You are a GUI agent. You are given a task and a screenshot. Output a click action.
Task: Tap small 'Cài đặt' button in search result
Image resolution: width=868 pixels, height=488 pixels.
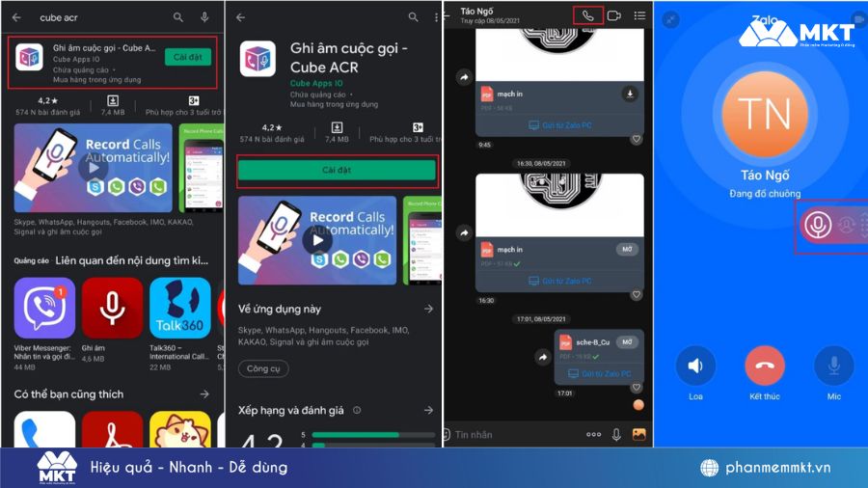coord(188,57)
